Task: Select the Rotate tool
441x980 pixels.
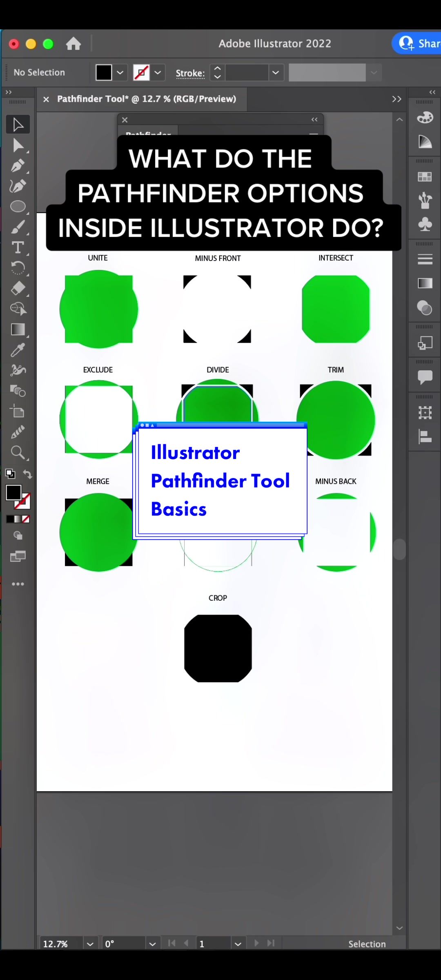Action: (18, 268)
